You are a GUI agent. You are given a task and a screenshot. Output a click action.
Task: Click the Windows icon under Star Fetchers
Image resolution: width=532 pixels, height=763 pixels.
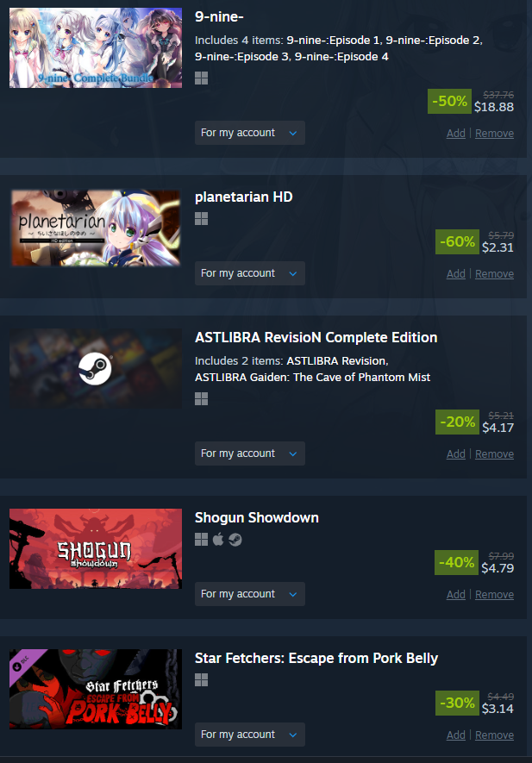[201, 679]
